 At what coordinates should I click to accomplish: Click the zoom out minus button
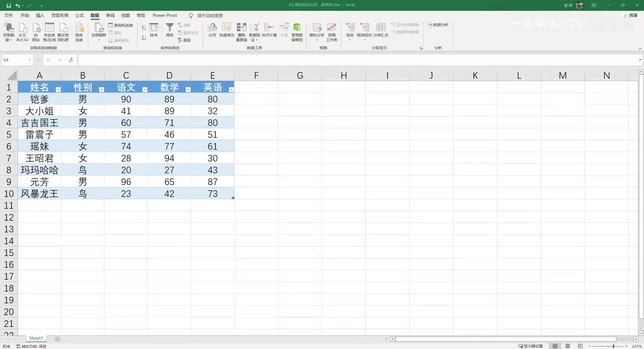[590, 346]
